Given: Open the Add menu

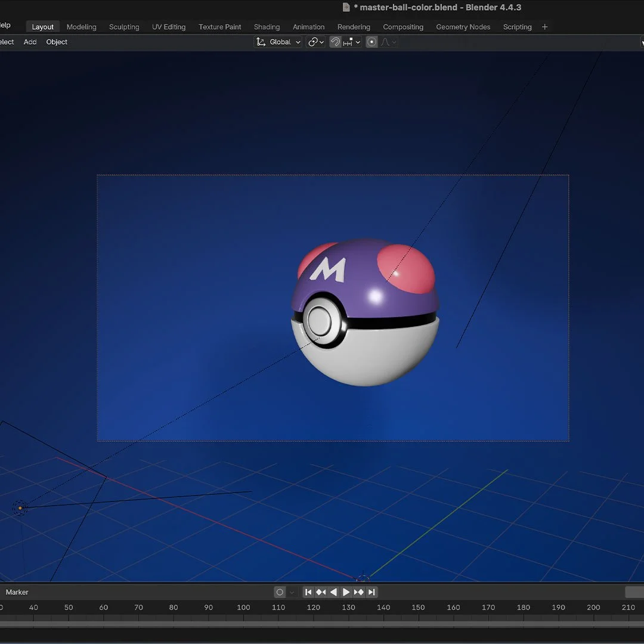Looking at the screenshot, I should pos(30,42).
